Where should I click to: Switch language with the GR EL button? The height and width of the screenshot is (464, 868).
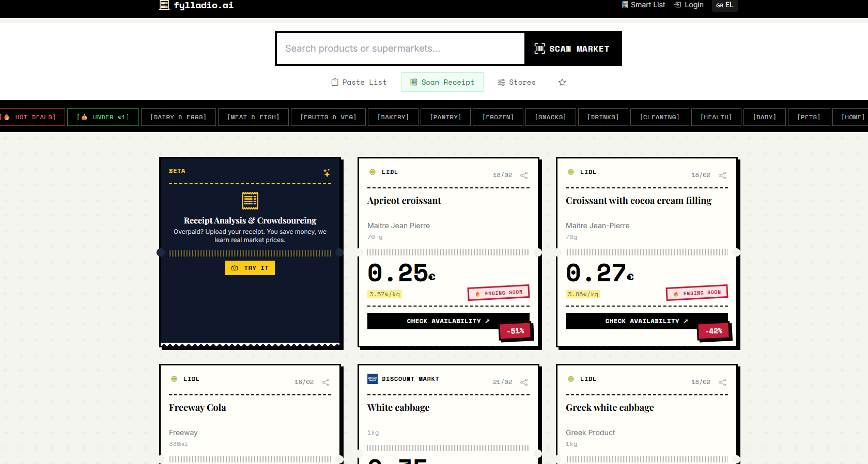coord(724,5)
